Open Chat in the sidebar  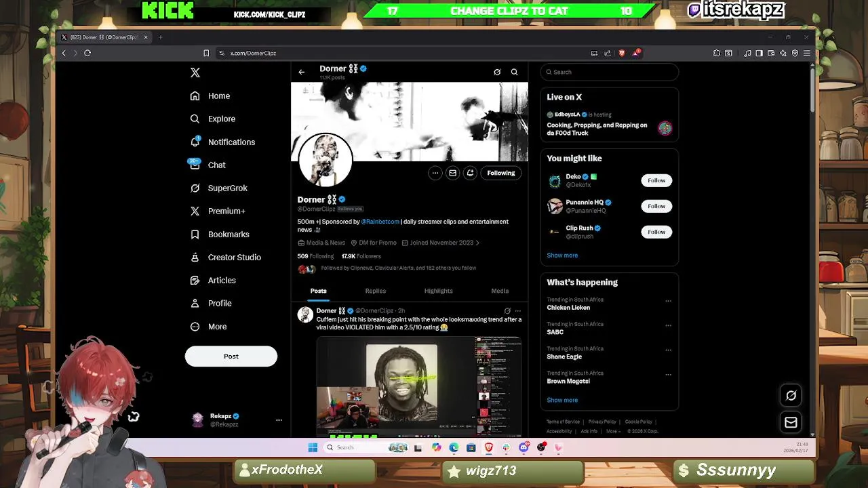tap(208, 165)
